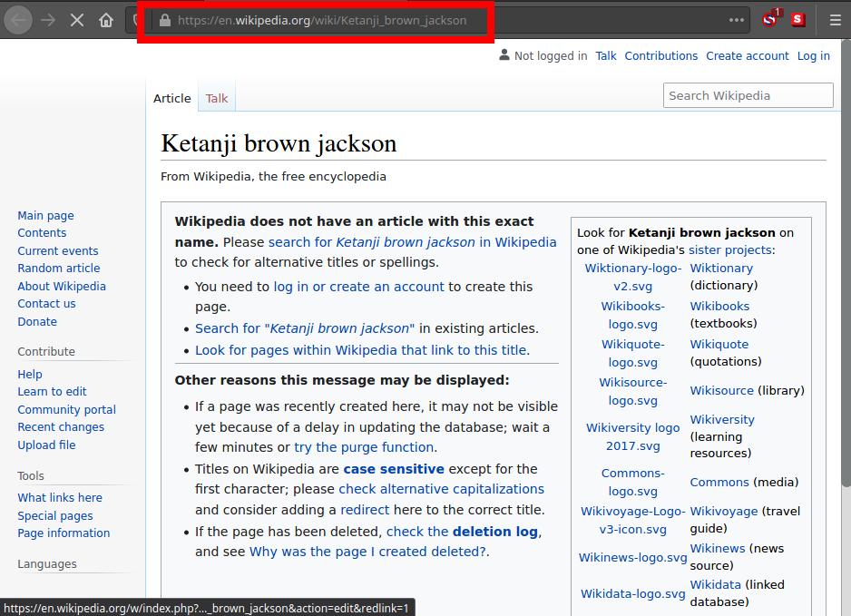Open the browser hamburger menu
This screenshot has width=851, height=616.
pos(836,20)
